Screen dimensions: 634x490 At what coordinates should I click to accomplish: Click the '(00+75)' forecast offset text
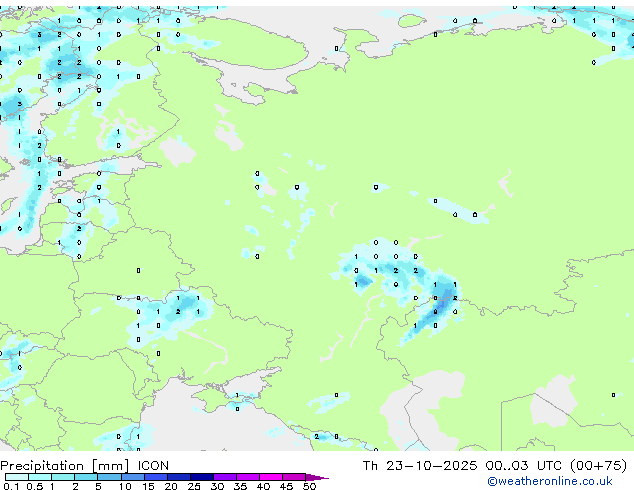598,466
